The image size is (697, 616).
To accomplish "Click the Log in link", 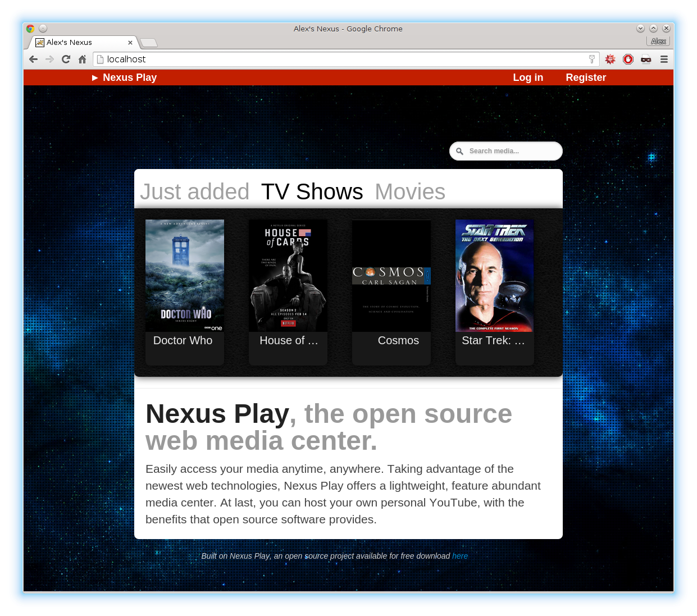I will 528,77.
